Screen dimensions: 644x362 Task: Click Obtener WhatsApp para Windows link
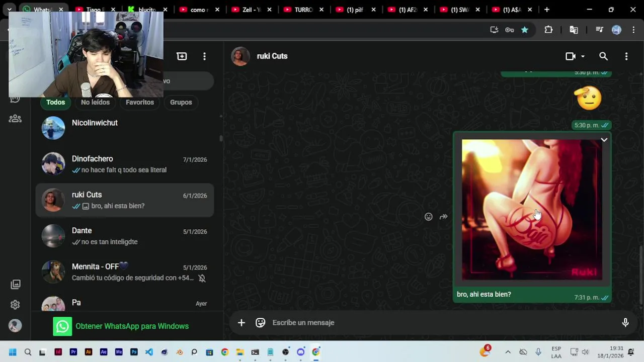132,326
